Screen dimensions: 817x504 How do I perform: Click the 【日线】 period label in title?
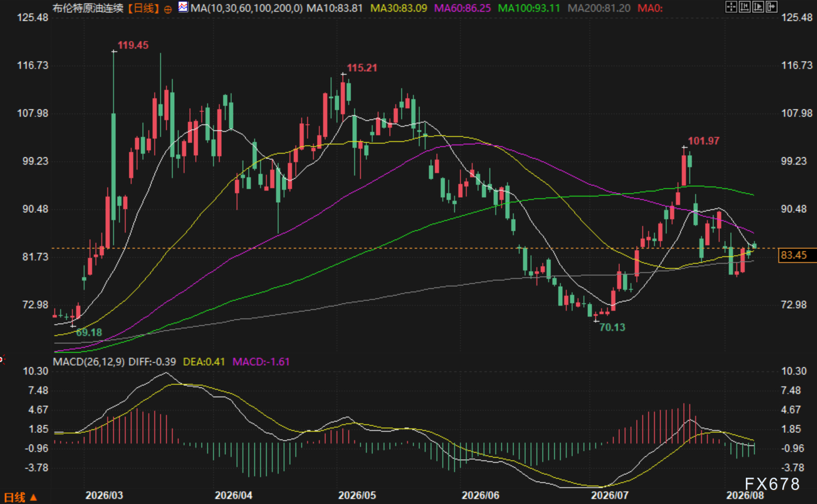click(143, 8)
